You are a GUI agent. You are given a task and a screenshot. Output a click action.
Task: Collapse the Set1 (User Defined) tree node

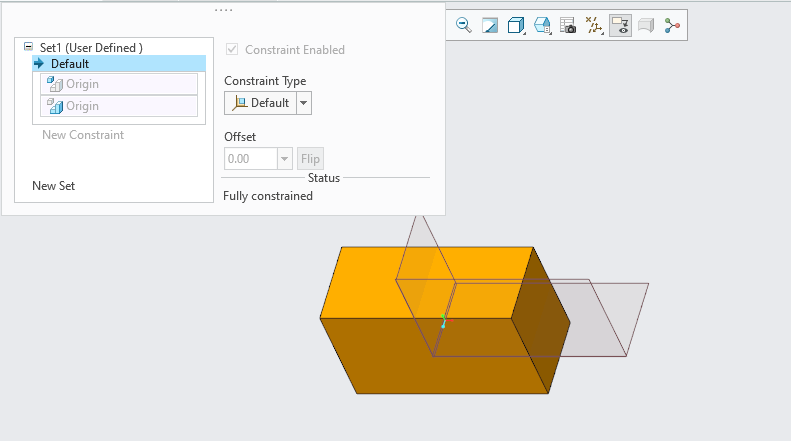[28, 47]
